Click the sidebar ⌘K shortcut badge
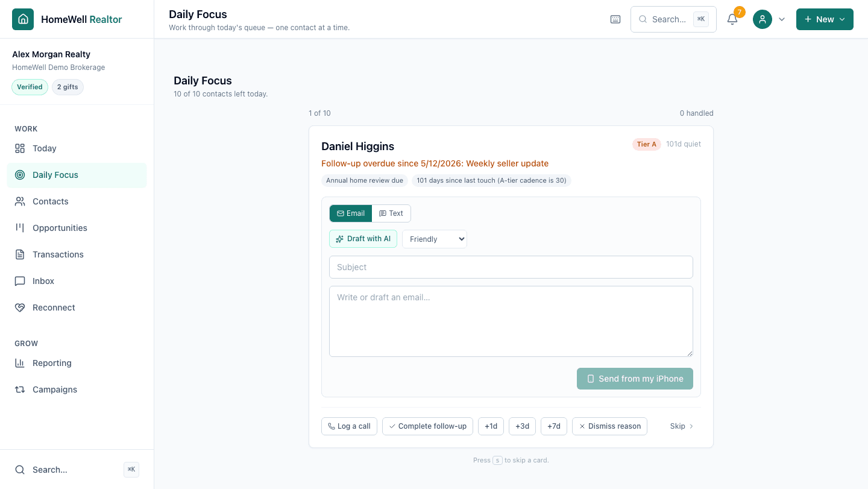Image resolution: width=868 pixels, height=489 pixels. click(131, 470)
